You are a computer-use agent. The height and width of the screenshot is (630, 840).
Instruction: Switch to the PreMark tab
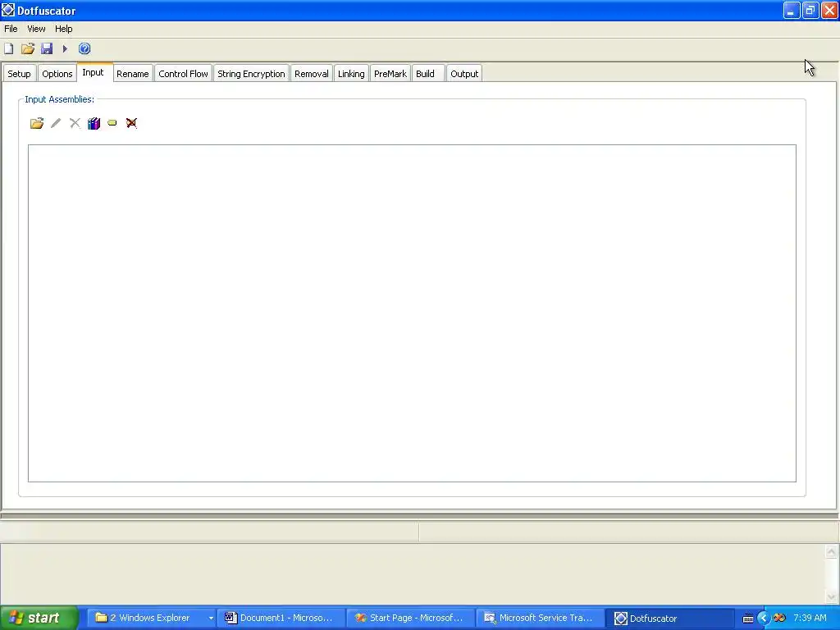click(x=390, y=74)
